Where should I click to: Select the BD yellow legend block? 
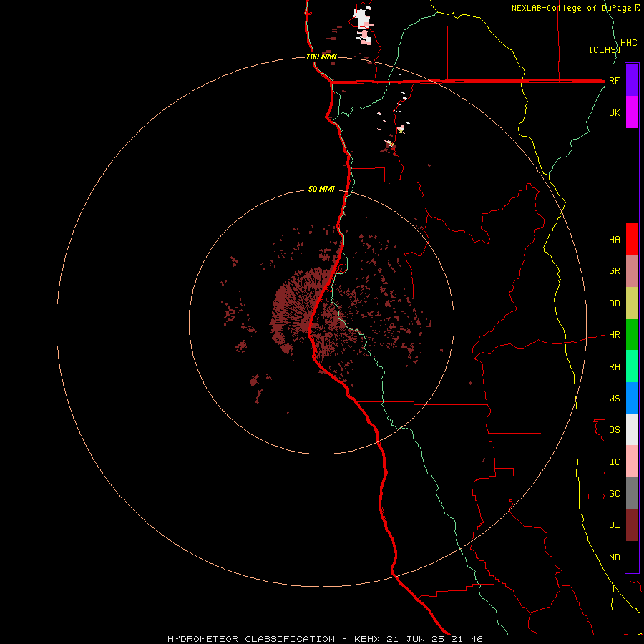click(632, 303)
